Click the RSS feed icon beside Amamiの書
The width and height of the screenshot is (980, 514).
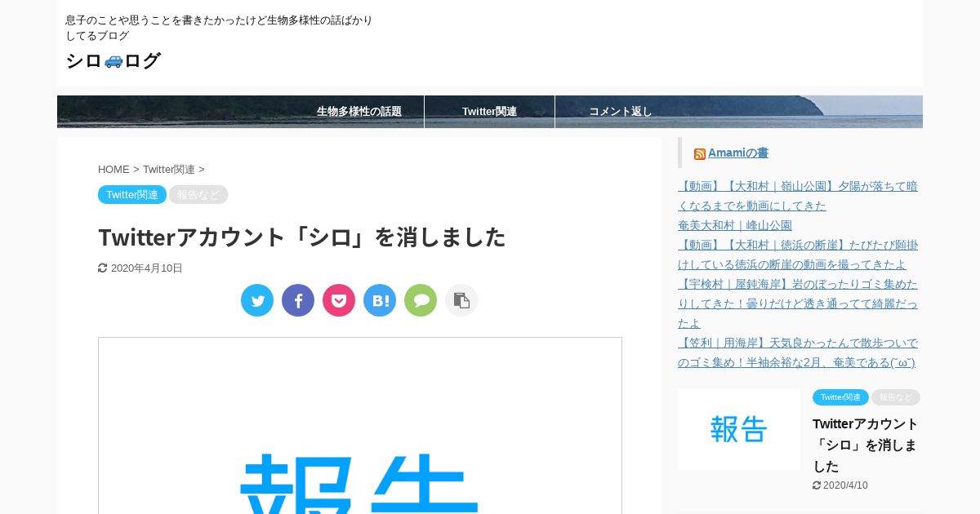700,154
